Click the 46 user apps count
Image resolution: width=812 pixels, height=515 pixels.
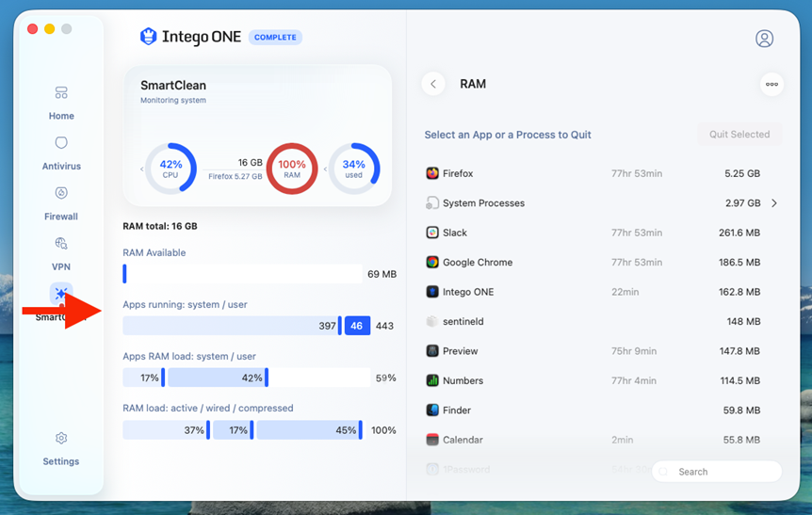357,326
